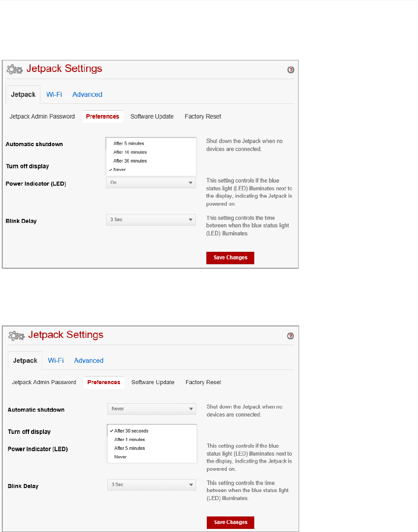This screenshot has width=418, height=532.
Task: Click Save Changes in top panel
Action: (230, 258)
